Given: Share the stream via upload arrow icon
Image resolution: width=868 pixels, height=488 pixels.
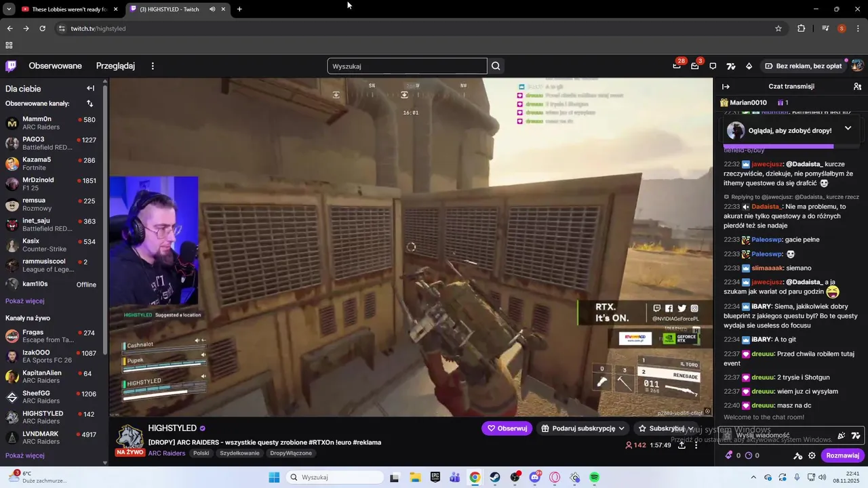Looking at the screenshot, I should click(682, 445).
